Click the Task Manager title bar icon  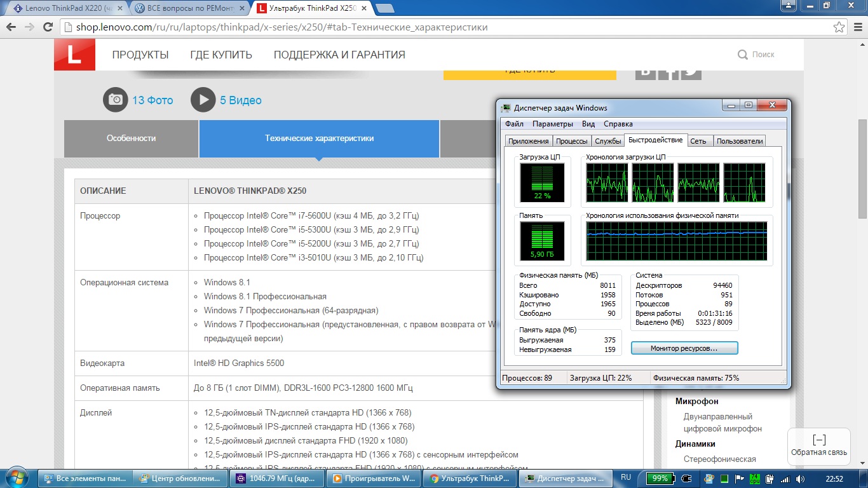[x=506, y=108]
